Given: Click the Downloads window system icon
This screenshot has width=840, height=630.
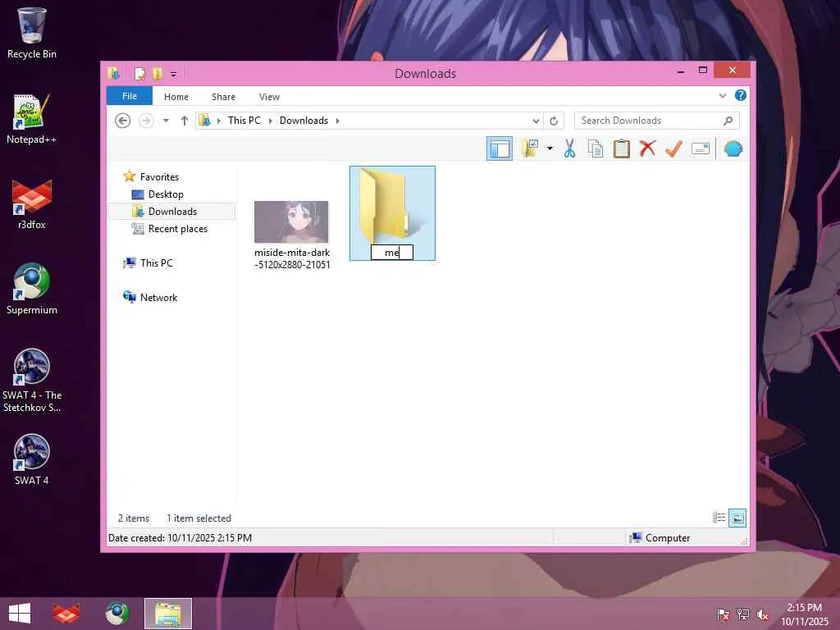Looking at the screenshot, I should click(x=113, y=73).
